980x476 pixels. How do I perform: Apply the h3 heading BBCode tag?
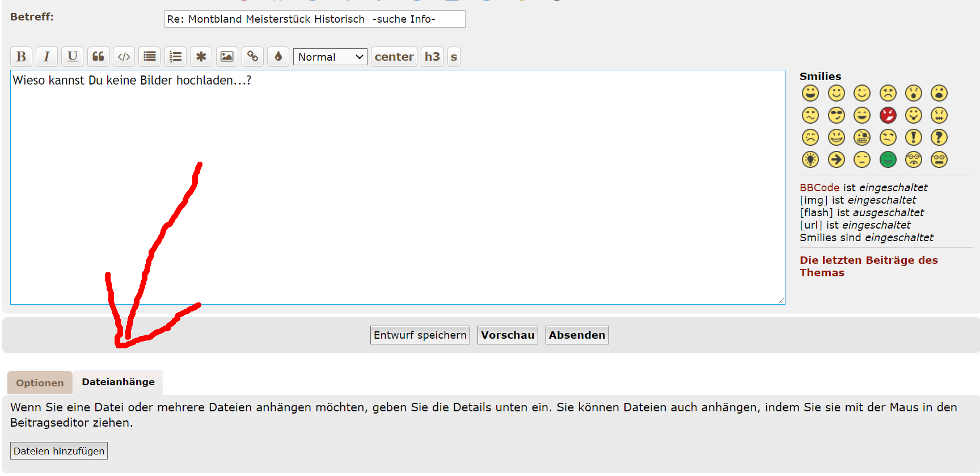click(x=432, y=57)
